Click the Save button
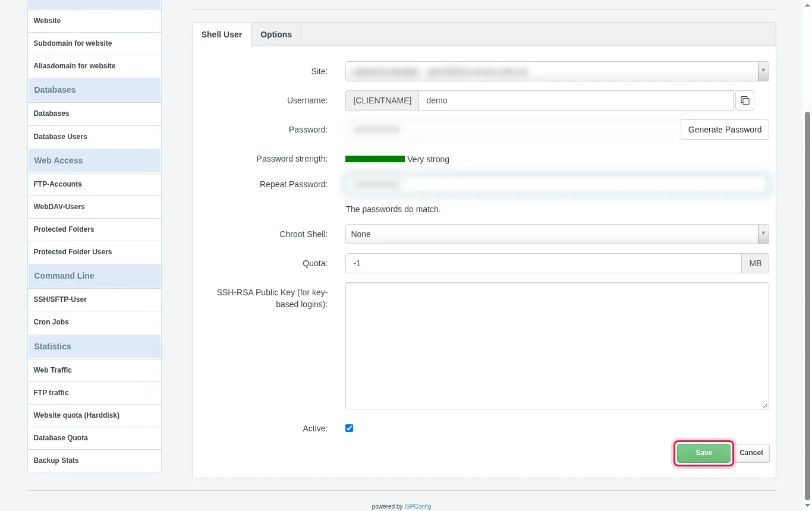Image resolution: width=812 pixels, height=511 pixels. (704, 453)
